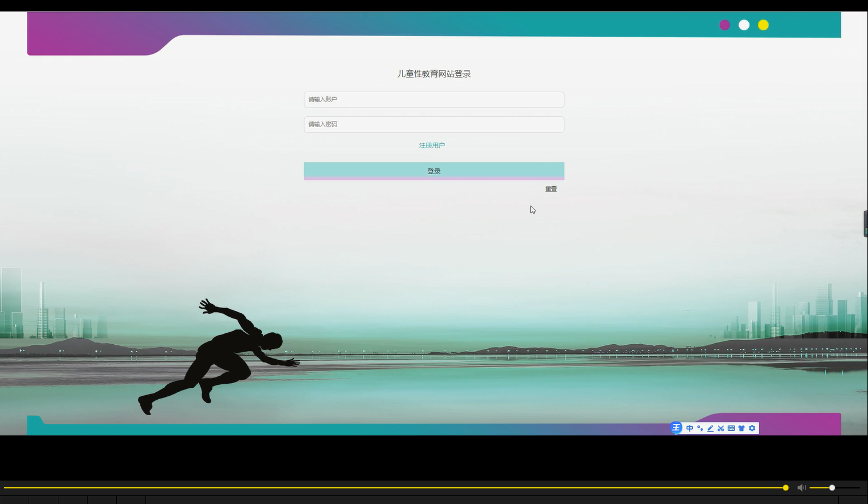Open input method settings gear
This screenshot has height=504, width=868.
point(752,428)
